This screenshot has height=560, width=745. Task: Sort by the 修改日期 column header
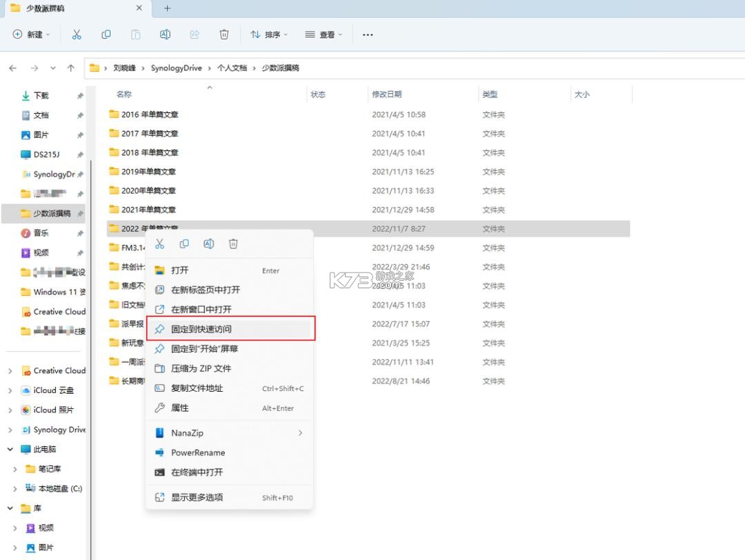pos(387,94)
